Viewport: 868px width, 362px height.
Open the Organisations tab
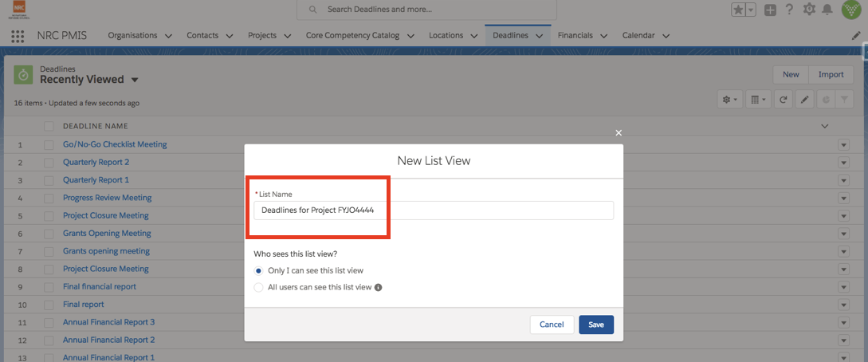[133, 35]
